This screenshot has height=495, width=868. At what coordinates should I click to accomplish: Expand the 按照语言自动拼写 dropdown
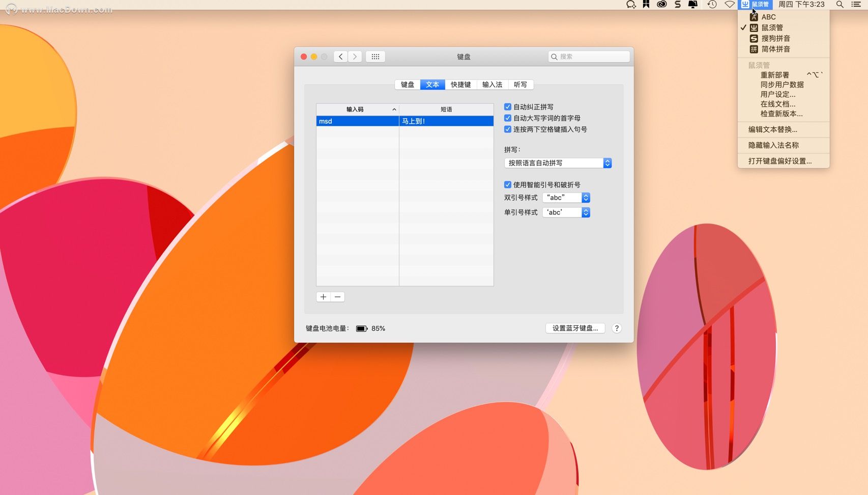point(558,163)
